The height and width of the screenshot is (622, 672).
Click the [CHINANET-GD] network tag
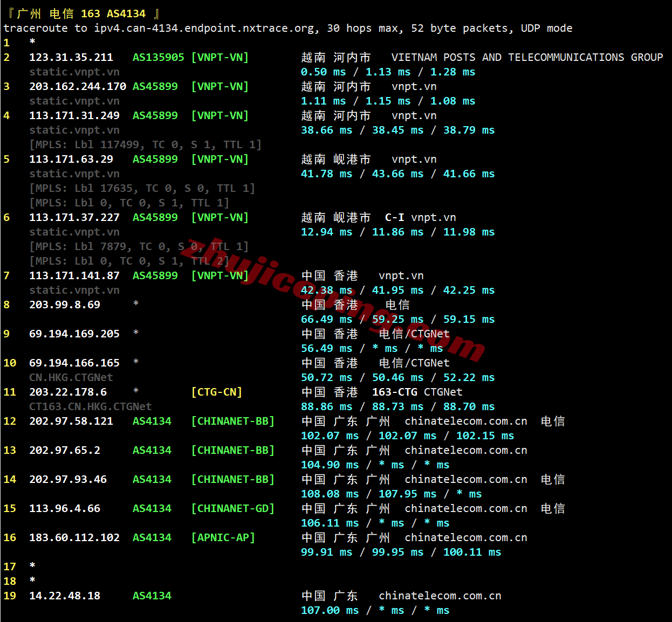click(x=233, y=508)
